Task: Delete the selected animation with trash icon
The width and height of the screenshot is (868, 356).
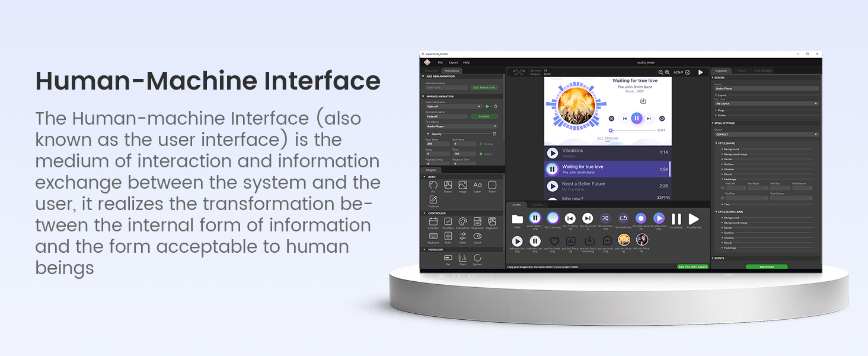Action: [x=496, y=106]
